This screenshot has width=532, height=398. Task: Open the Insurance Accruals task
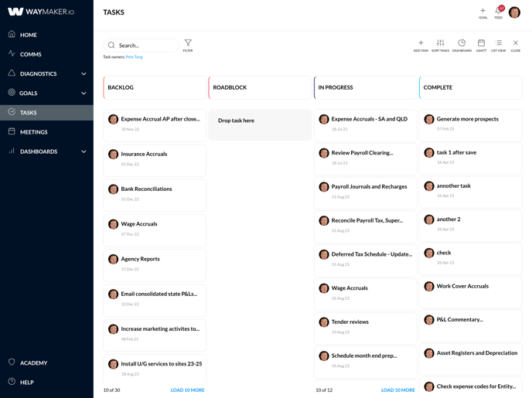tap(155, 160)
